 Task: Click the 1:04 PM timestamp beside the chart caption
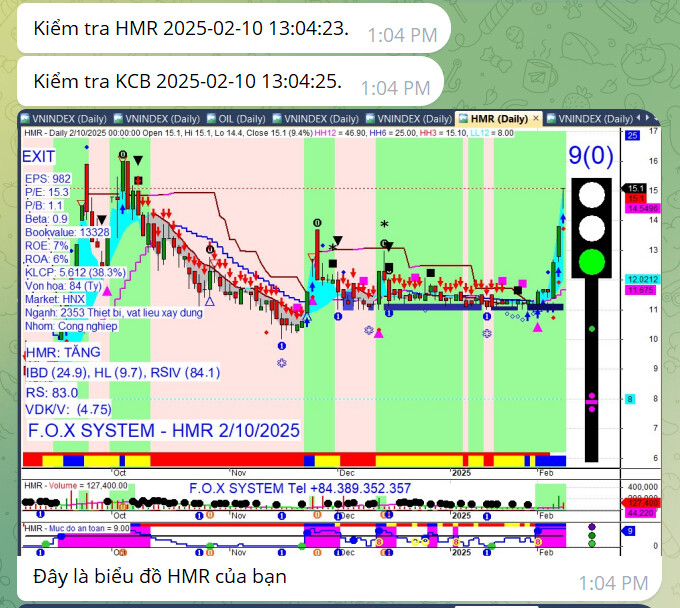pos(614,583)
